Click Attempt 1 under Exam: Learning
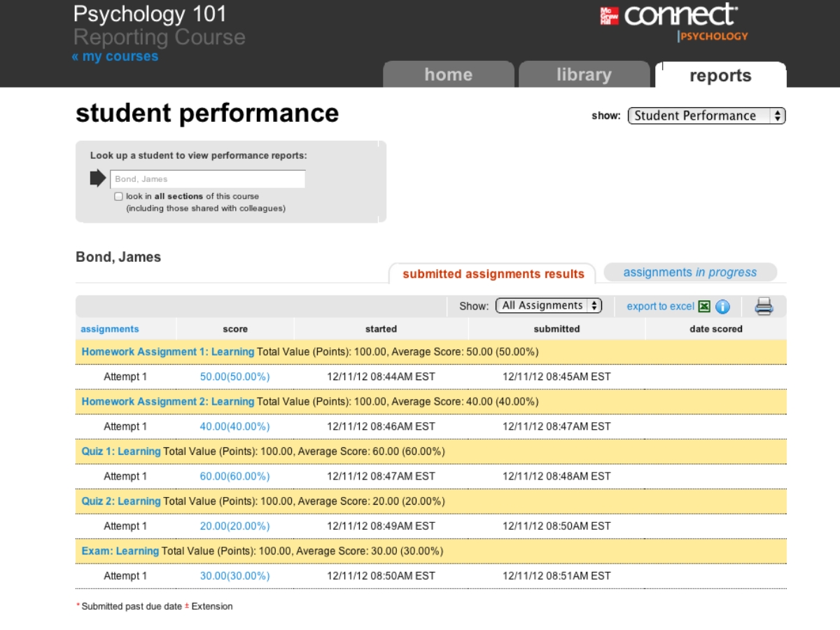 pyautogui.click(x=125, y=575)
